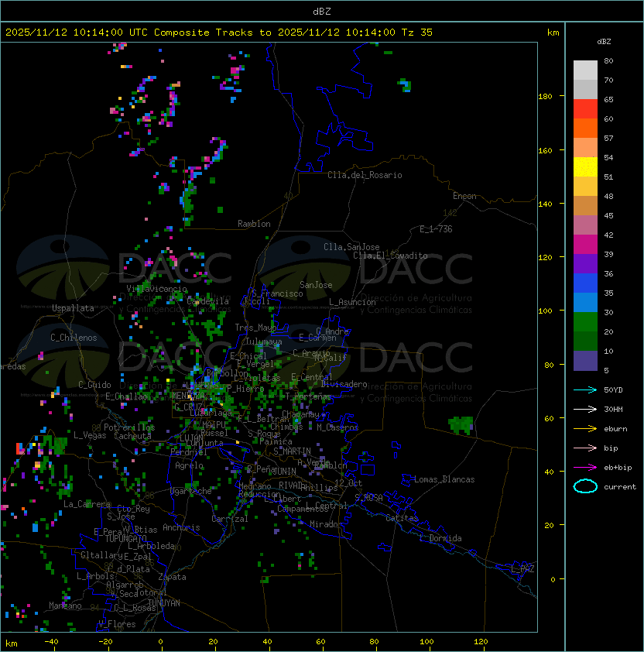Click the 'S_ROSA' map label
The height and width of the screenshot is (652, 644).
click(x=368, y=498)
